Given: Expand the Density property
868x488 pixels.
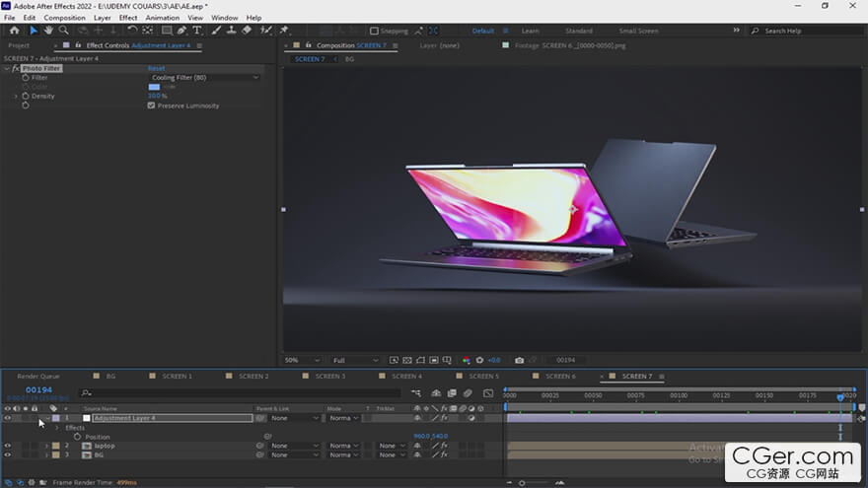Looking at the screenshot, I should (16, 96).
